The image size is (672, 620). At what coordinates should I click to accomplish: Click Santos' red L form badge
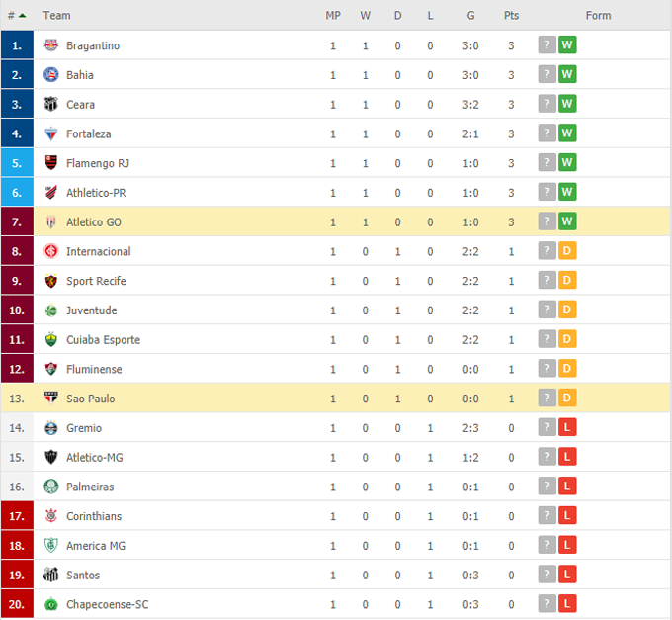pyautogui.click(x=567, y=575)
